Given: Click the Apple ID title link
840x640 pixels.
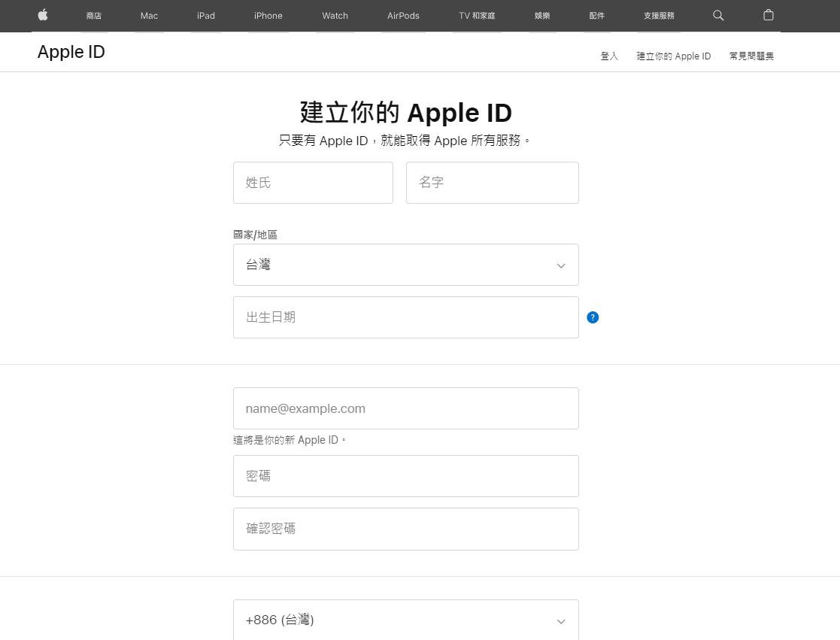Looking at the screenshot, I should [71, 52].
